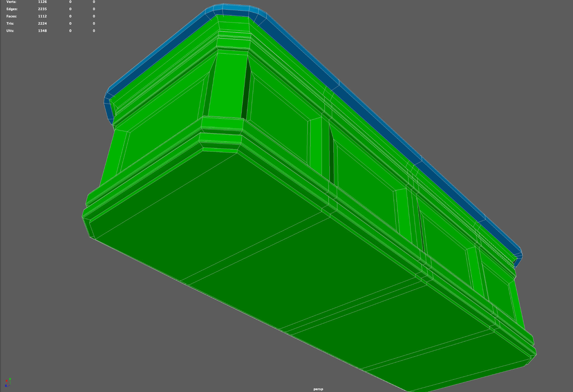Click the UVs label in the heads-up display

click(x=10, y=31)
